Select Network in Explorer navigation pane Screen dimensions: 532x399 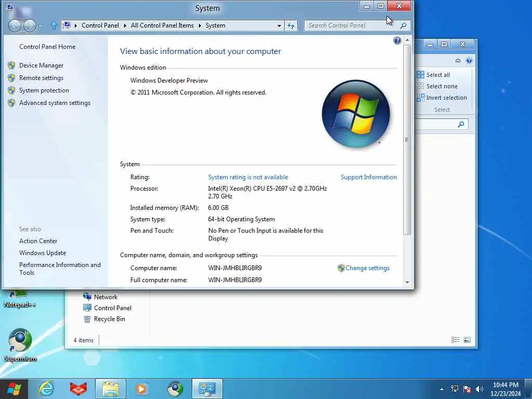[100, 297]
